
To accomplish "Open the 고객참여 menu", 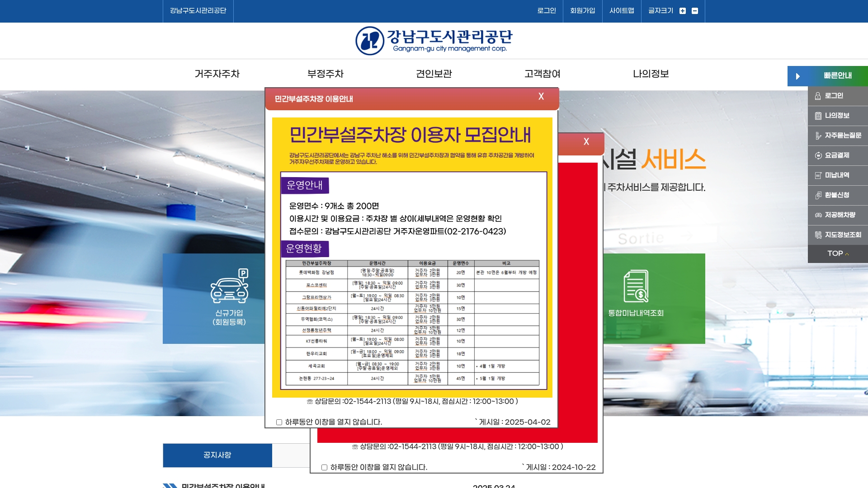I will (x=542, y=74).
